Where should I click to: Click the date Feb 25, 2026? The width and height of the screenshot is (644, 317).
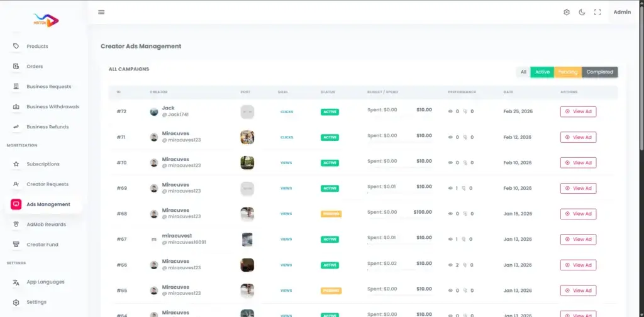pos(518,111)
